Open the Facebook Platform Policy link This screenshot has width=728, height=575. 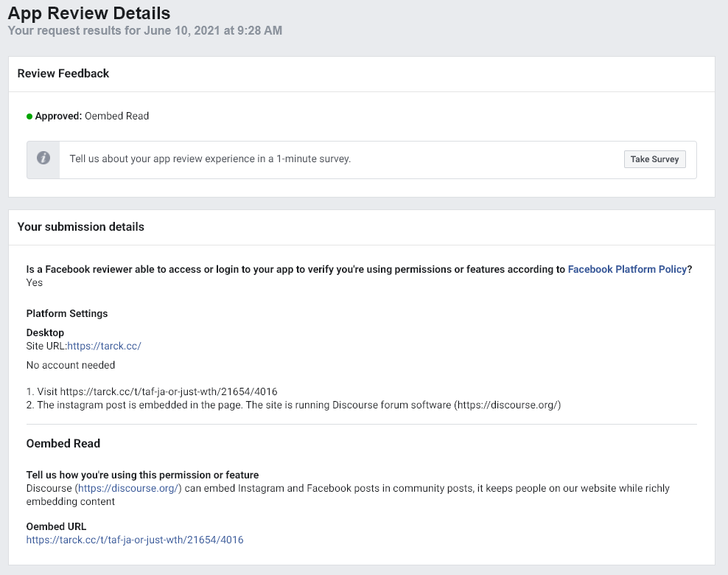[x=627, y=269]
